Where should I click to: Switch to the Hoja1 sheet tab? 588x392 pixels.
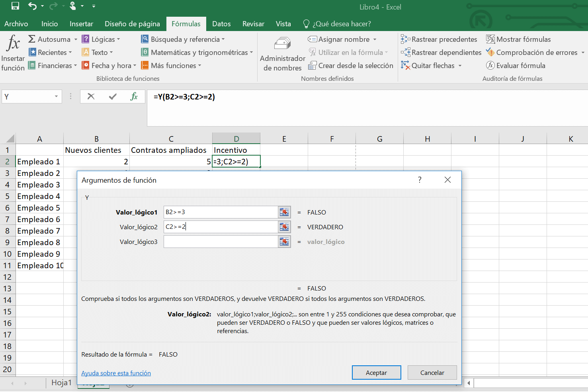click(x=61, y=382)
